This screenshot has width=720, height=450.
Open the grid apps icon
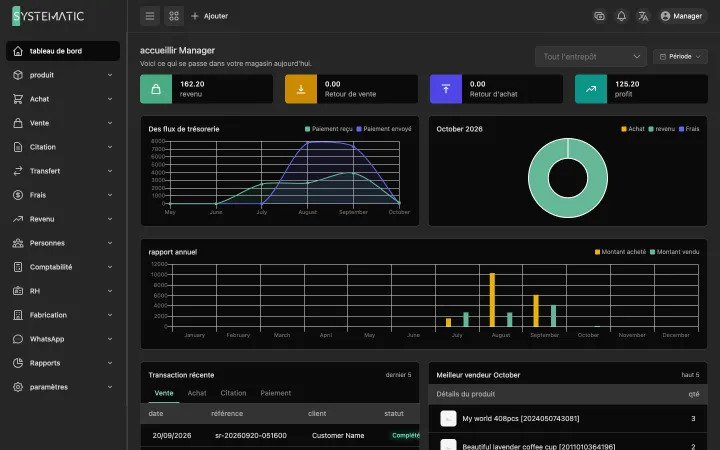pos(174,16)
